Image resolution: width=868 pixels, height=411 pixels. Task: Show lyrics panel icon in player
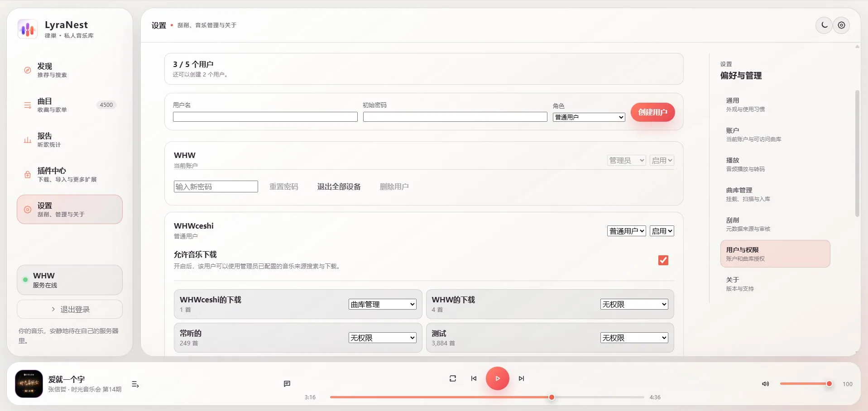coord(287,384)
